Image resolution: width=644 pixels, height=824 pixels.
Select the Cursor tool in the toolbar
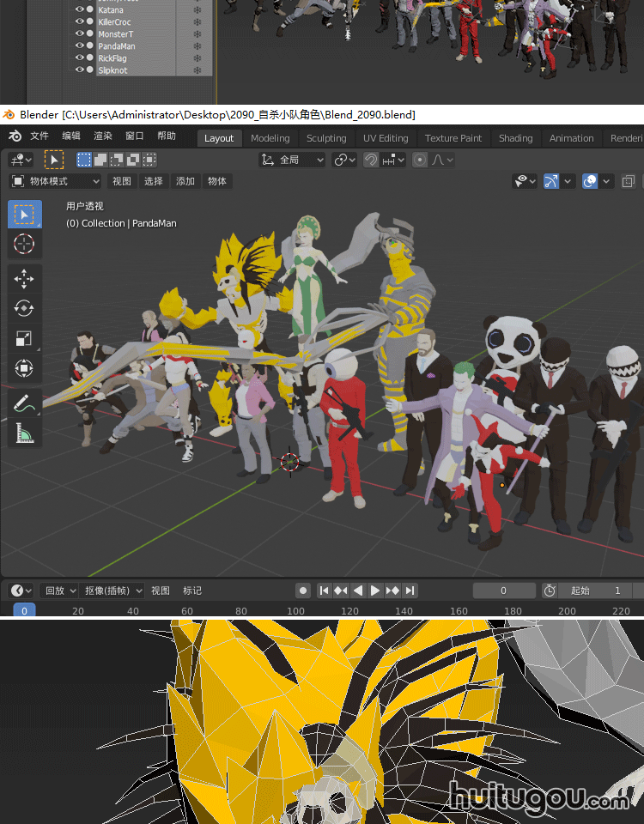[x=24, y=245]
